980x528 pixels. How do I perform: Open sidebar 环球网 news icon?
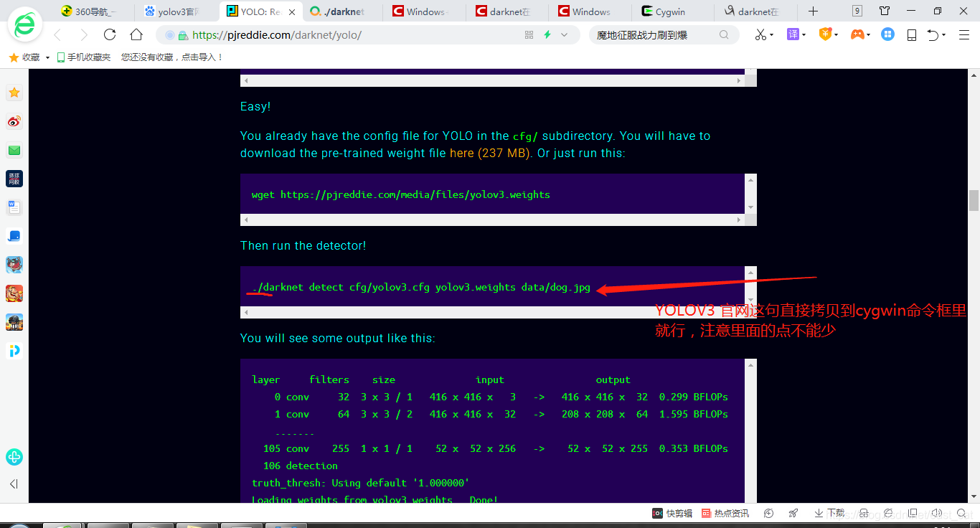pyautogui.click(x=14, y=179)
